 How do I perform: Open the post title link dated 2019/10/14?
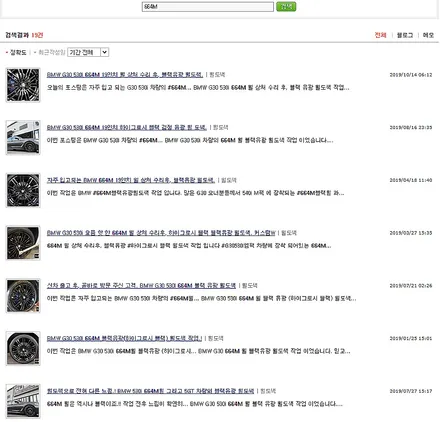(x=125, y=75)
